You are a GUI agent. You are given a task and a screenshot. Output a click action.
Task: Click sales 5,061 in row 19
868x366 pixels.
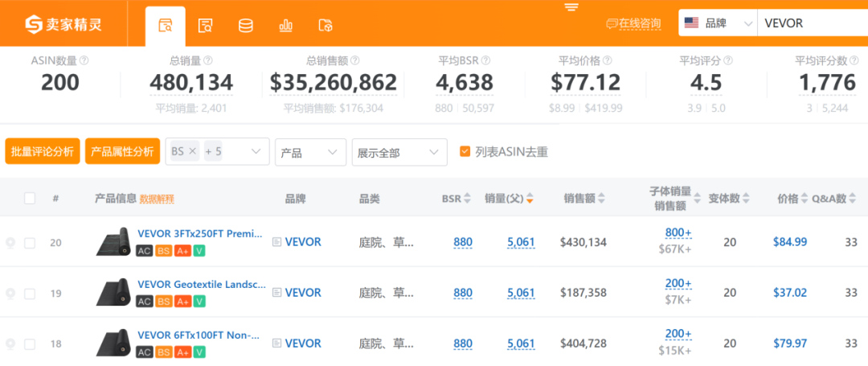click(521, 293)
